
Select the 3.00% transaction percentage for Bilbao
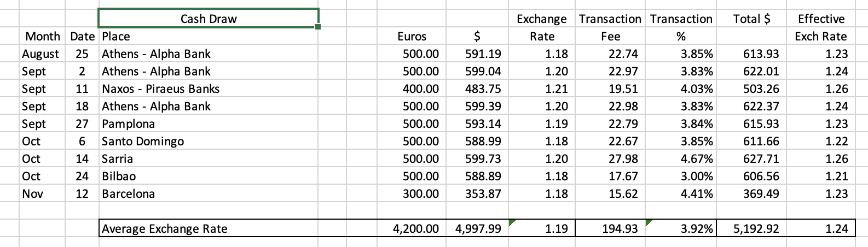pyautogui.click(x=696, y=176)
